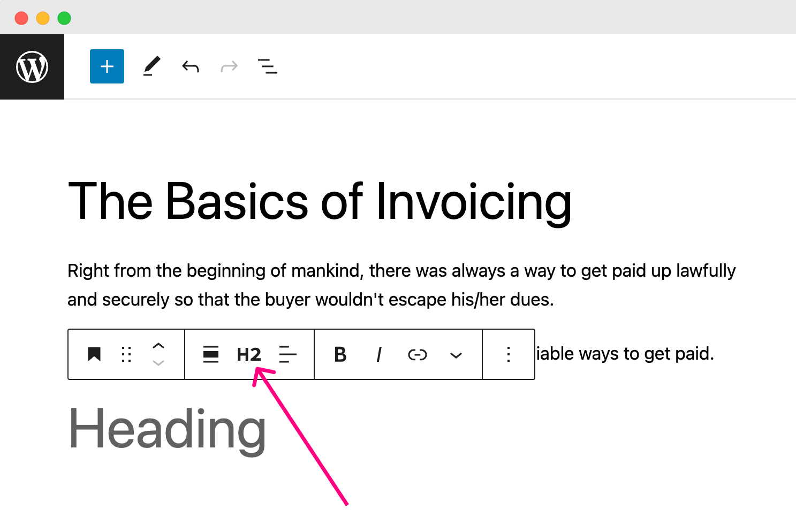Minimize the window with the yellow button

click(43, 18)
